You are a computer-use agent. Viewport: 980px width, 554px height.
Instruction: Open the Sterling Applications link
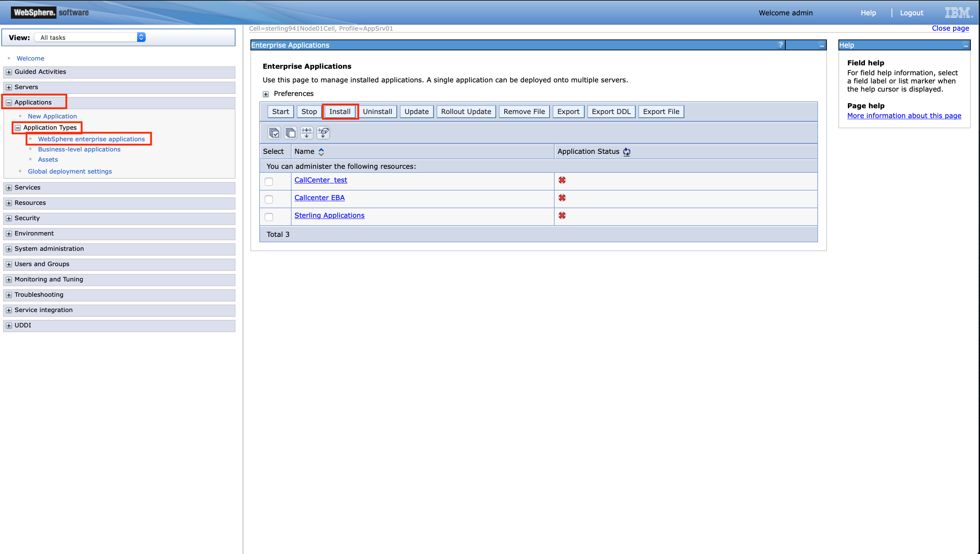[329, 215]
